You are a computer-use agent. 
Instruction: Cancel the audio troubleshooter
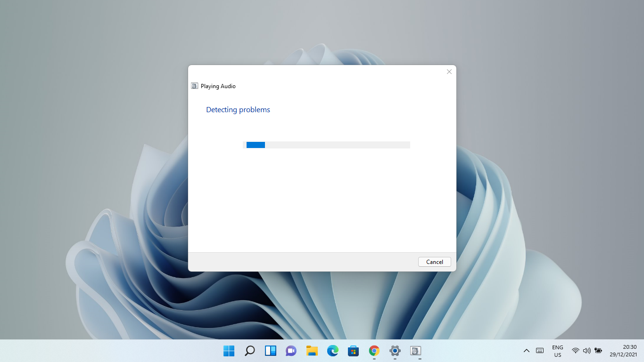434,262
